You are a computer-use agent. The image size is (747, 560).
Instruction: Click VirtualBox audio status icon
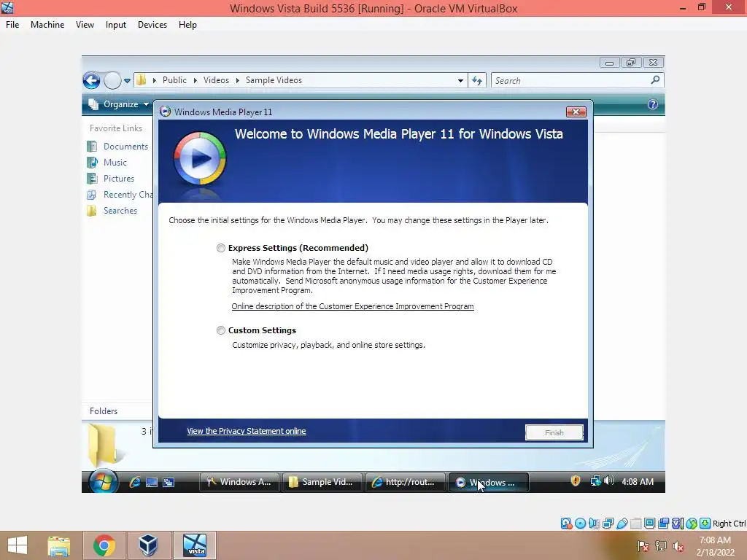pos(594,524)
